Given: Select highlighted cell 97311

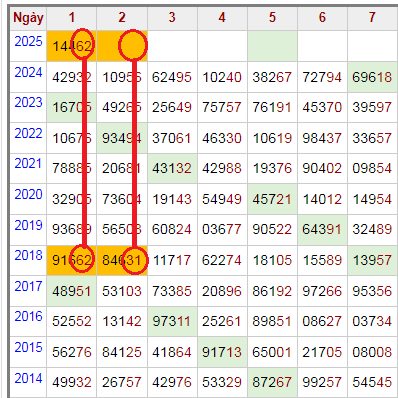Looking at the screenshot, I should [x=172, y=321].
